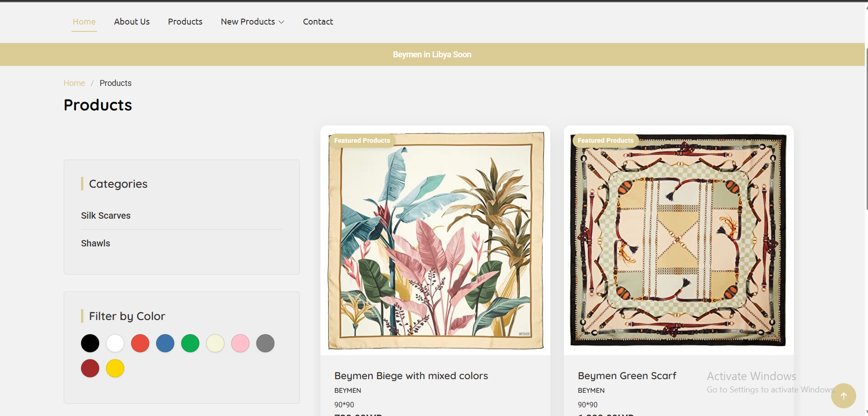868x416 pixels.
Task: Click the Beymen in Libya Soon banner
Action: click(x=432, y=55)
